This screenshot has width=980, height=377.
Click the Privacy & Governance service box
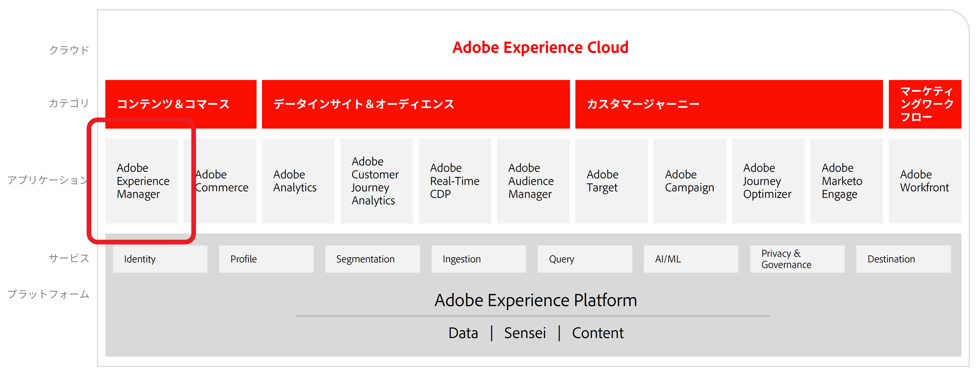[x=797, y=259]
